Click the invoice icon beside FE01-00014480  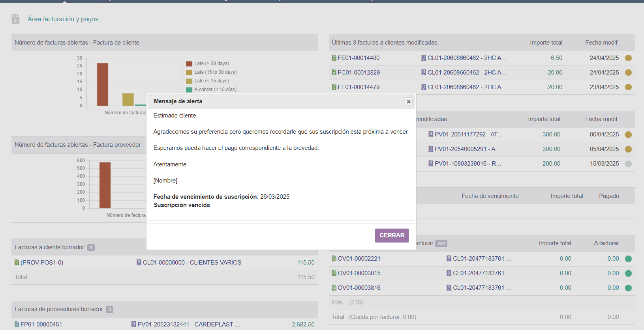tap(334, 58)
